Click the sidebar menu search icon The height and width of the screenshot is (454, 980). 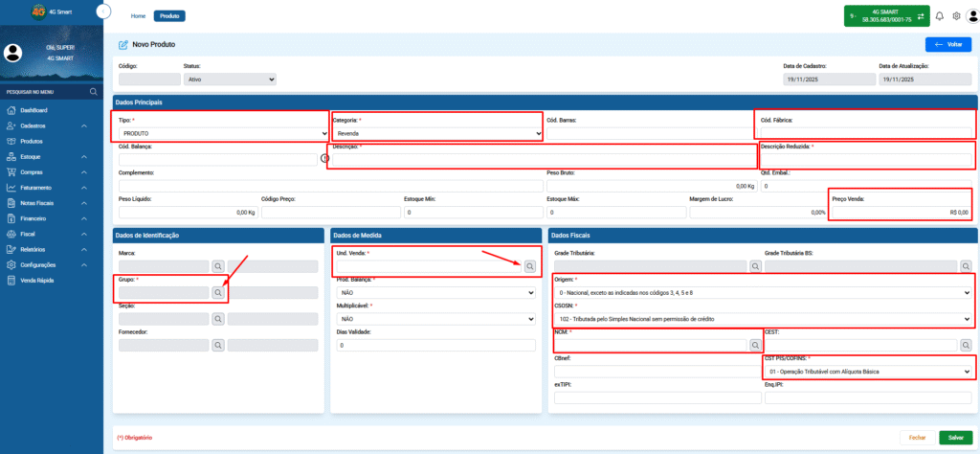[93, 92]
